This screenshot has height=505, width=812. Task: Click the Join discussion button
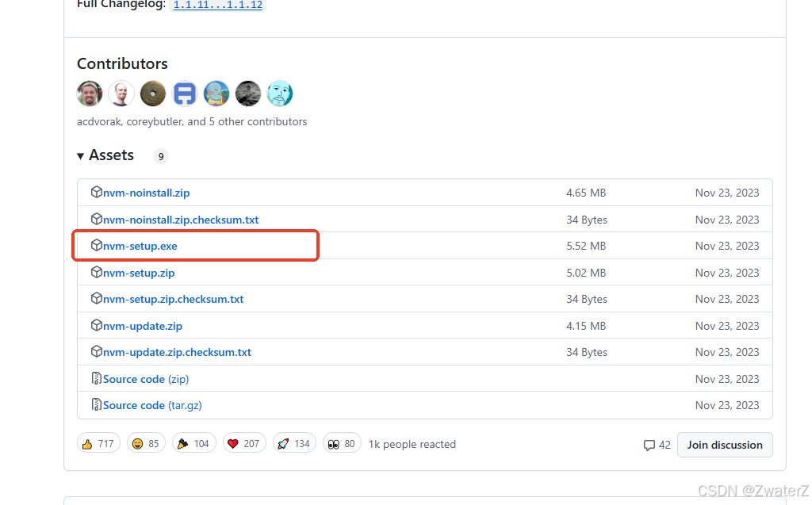pos(725,445)
